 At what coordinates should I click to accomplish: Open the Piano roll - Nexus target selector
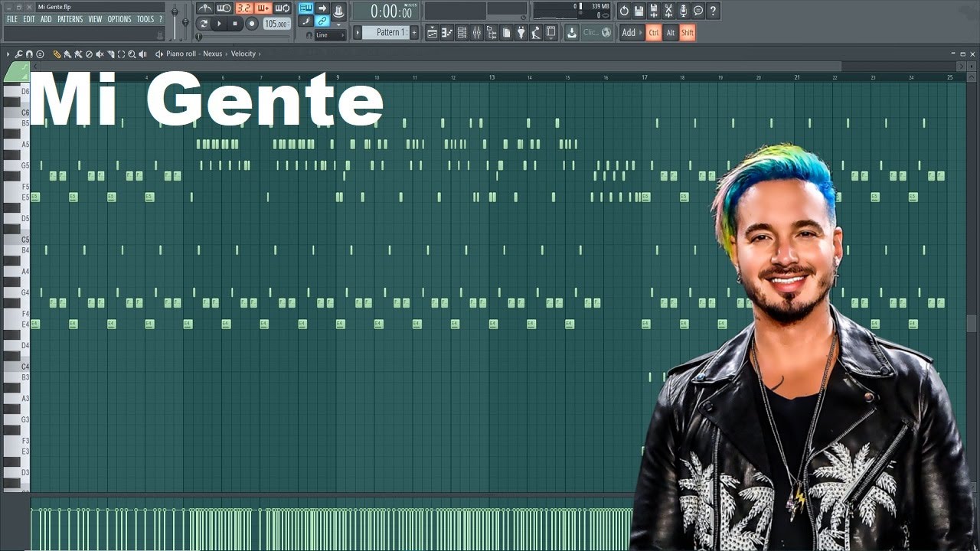pos(194,54)
